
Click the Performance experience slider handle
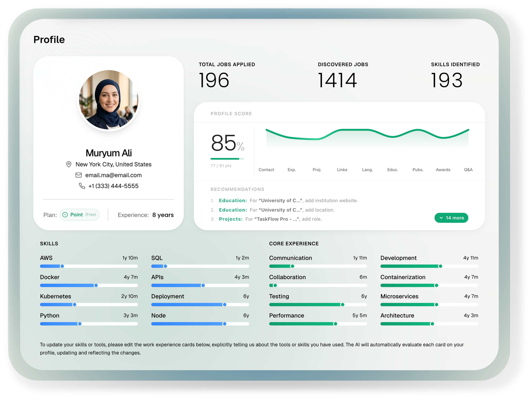point(335,324)
